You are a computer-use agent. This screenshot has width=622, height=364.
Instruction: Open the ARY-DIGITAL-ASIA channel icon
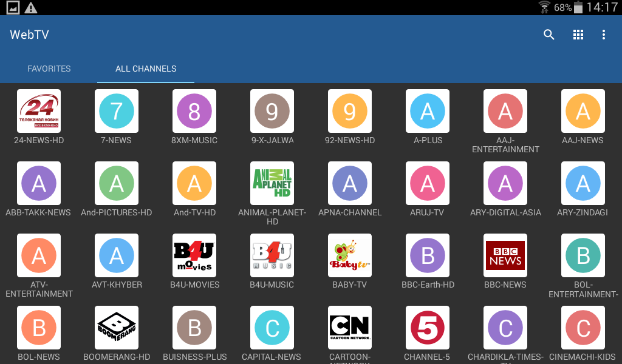click(x=505, y=183)
